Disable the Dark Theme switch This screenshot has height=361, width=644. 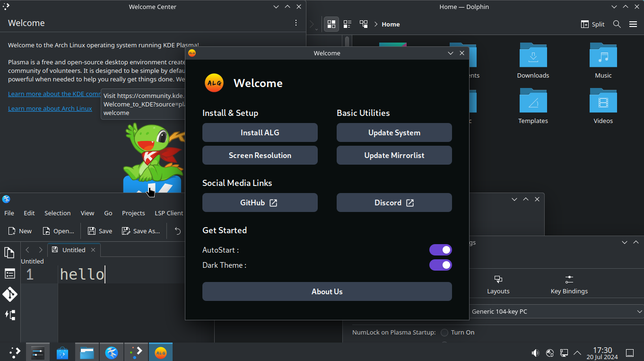pyautogui.click(x=440, y=265)
